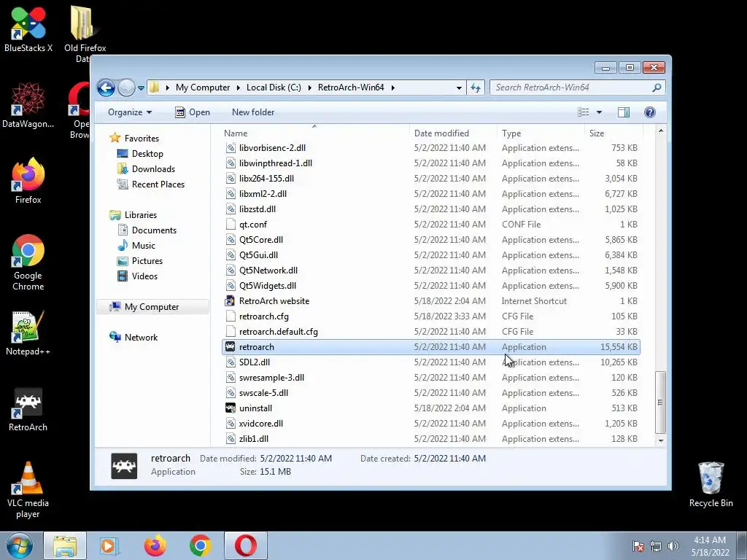Open the recent pages dropdown arrow
Screen dimensions: 747x560
pos(141,88)
